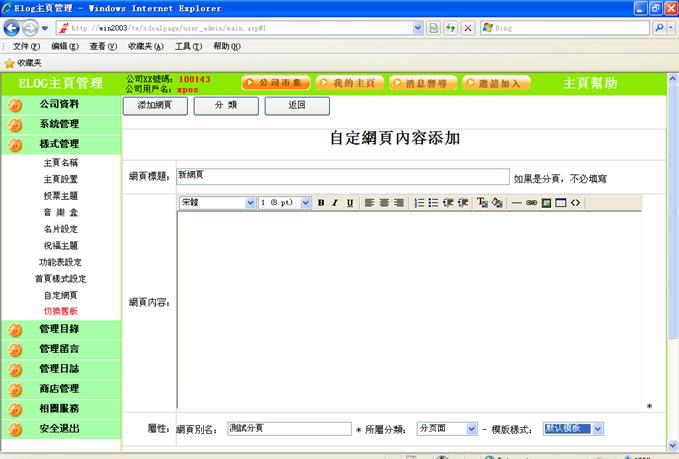This screenshot has height=459, width=679.
Task: Click the 網頁標題 input field
Action: pos(342,177)
